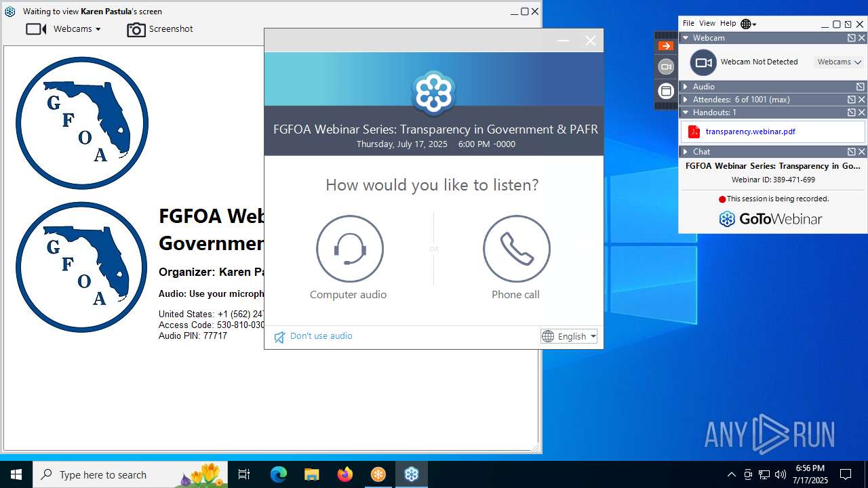Open the English language dropdown
Viewport: 868px width, 488px height.
click(x=569, y=336)
